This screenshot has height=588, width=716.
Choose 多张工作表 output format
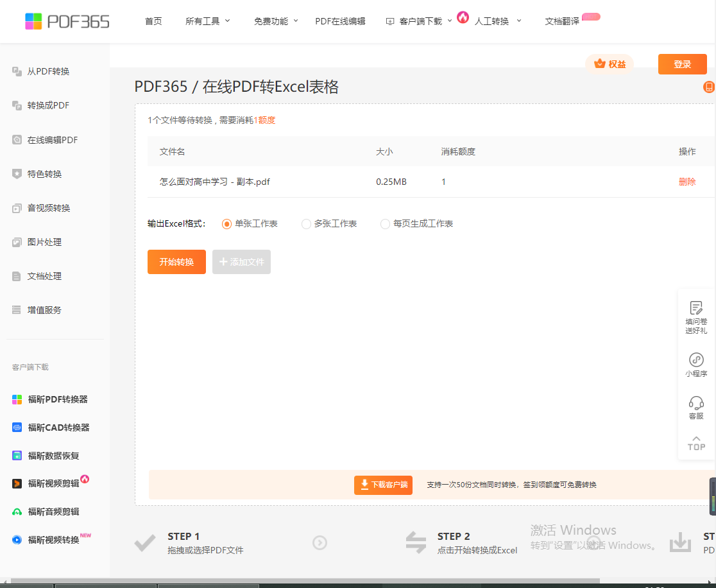306,224
